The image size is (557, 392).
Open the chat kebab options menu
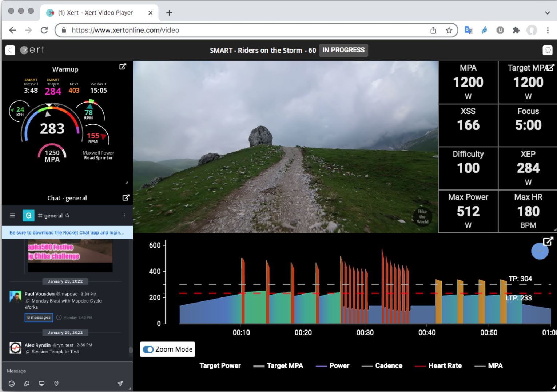[x=124, y=216]
